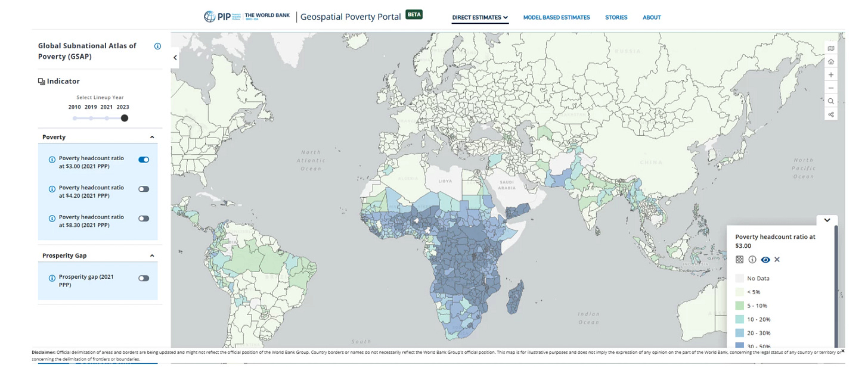Screen dimensions: 868x377
Task: Click the legend panel vertical scrollbar
Action: 835,286
